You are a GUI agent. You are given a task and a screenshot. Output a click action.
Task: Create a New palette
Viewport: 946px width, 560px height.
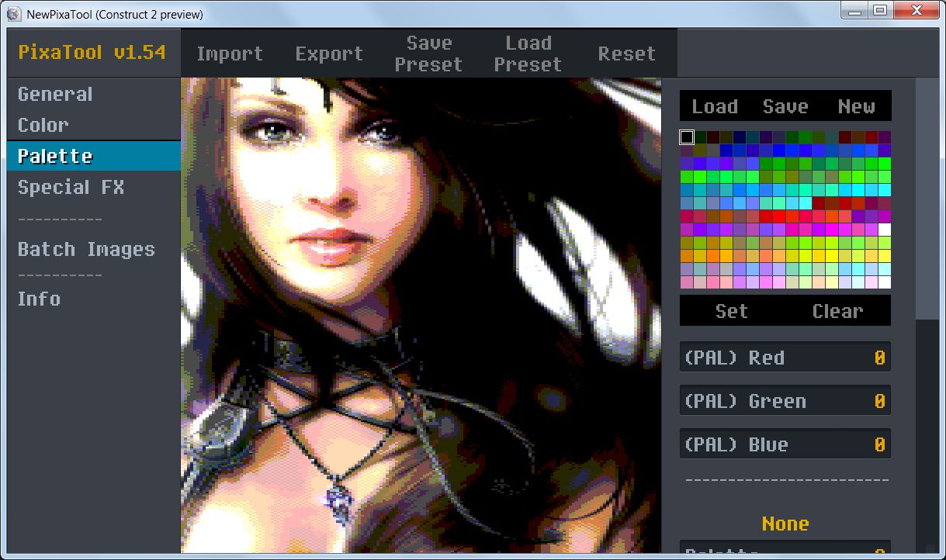click(857, 105)
